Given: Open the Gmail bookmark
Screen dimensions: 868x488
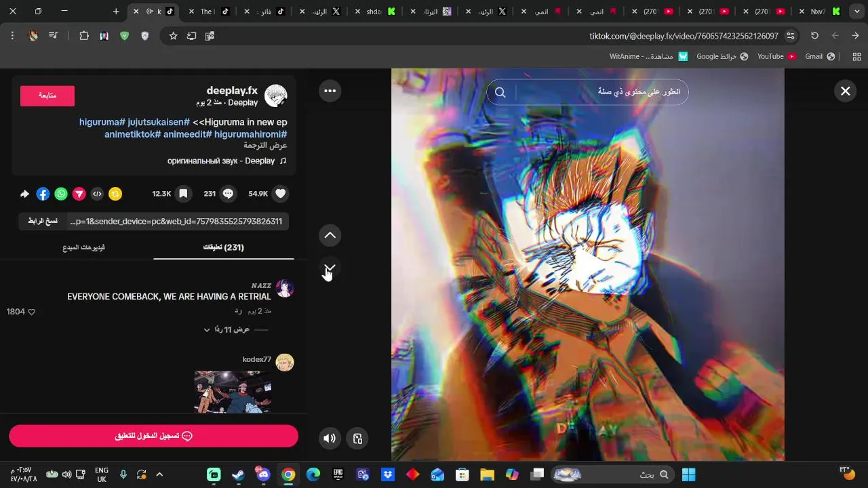Looking at the screenshot, I should click(820, 56).
